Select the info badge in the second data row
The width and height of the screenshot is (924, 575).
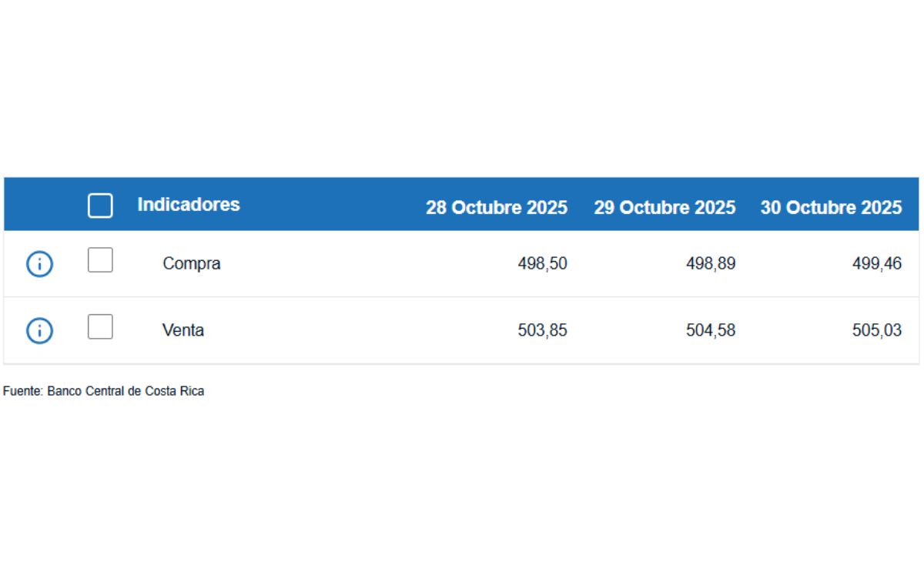(38, 330)
